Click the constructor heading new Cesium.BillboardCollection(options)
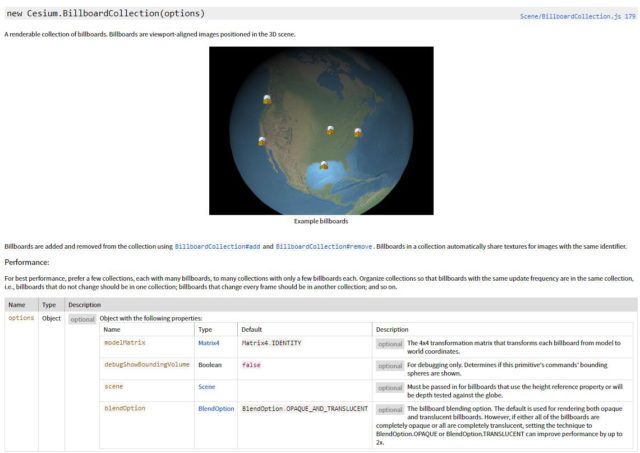Screen dimensions: 640x453 click(106, 13)
